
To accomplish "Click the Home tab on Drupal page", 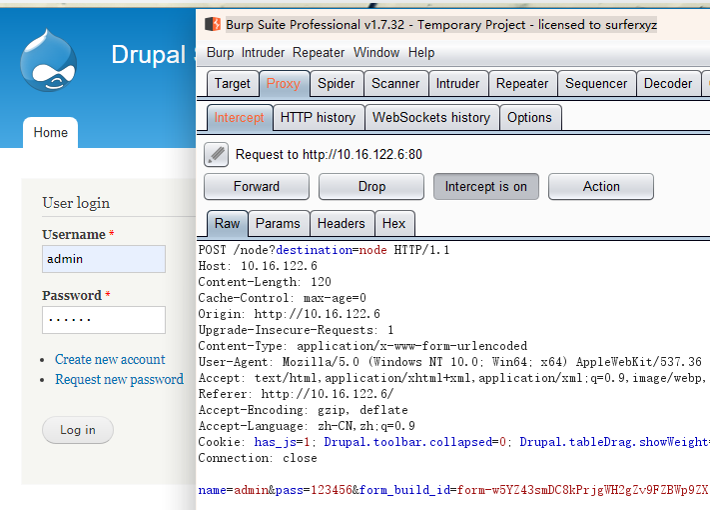I will point(51,132).
